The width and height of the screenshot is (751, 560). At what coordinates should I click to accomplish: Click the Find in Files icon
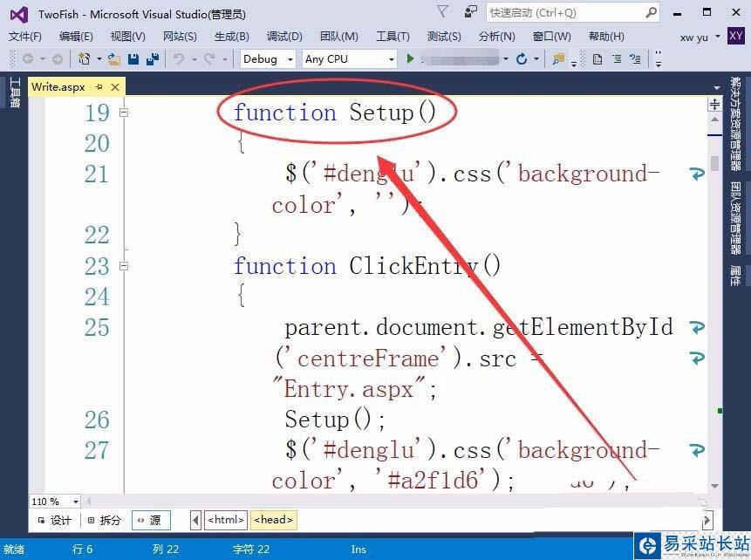point(558,59)
